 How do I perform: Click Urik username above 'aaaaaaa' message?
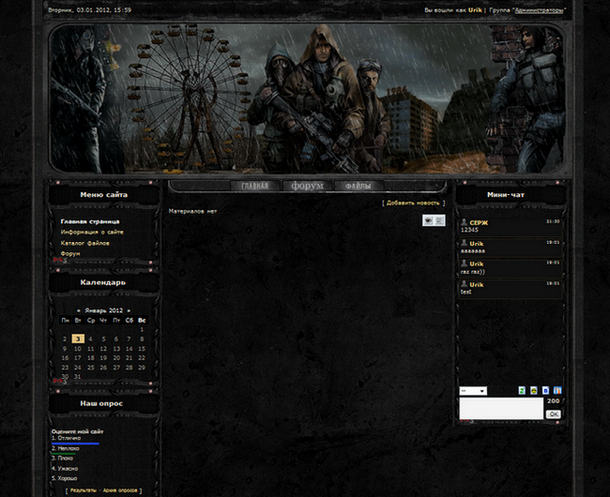[x=476, y=244]
